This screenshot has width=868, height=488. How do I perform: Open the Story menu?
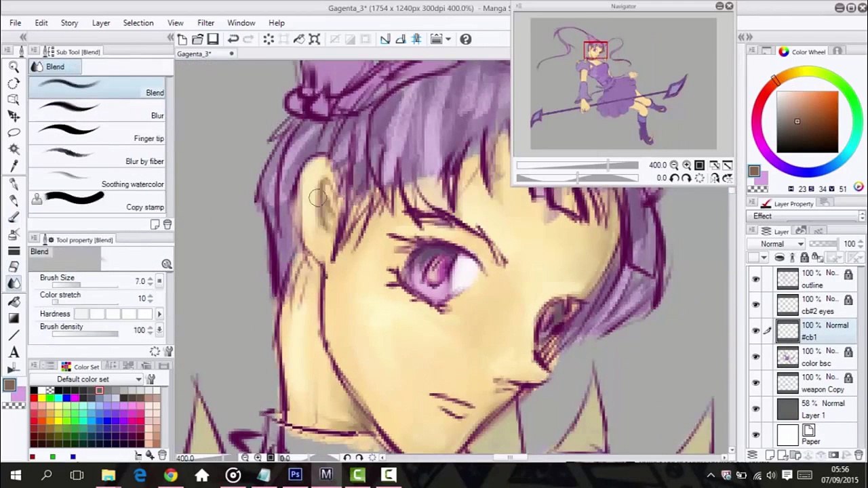[x=69, y=23]
